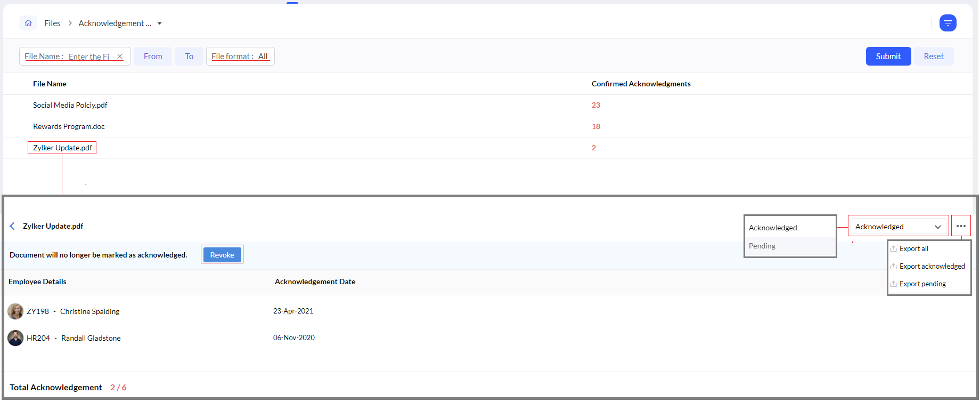Choose Export acknowledged from menu

[x=932, y=266]
